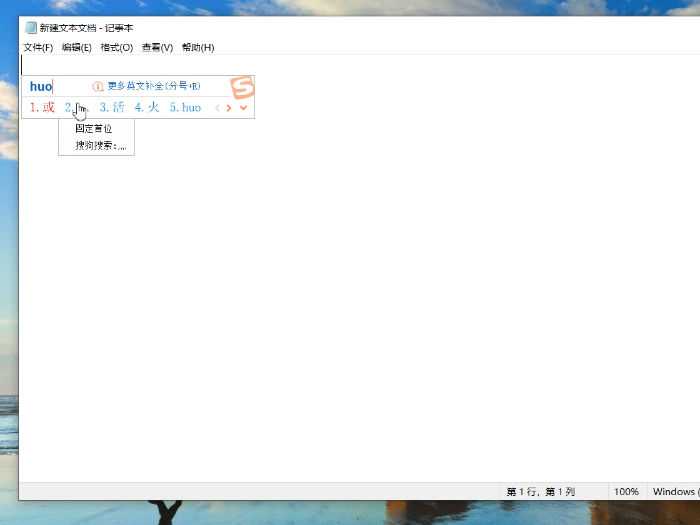The width and height of the screenshot is (700, 525).
Task: Select first candidate 或
Action: (x=42, y=107)
